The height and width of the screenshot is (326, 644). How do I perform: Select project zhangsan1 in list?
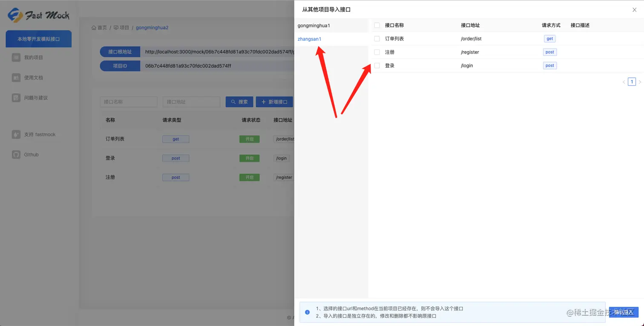click(x=331, y=39)
